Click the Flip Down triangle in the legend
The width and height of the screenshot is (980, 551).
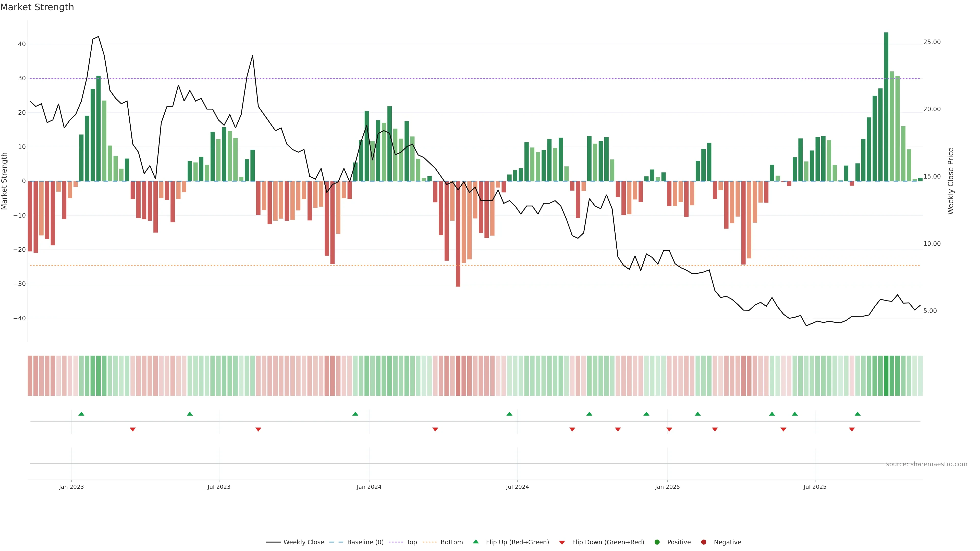pyautogui.click(x=562, y=543)
